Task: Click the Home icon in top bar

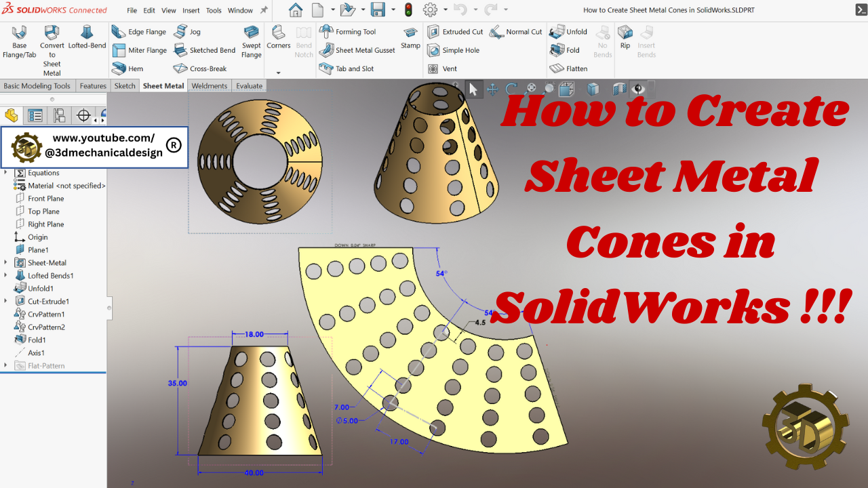Action: [296, 10]
